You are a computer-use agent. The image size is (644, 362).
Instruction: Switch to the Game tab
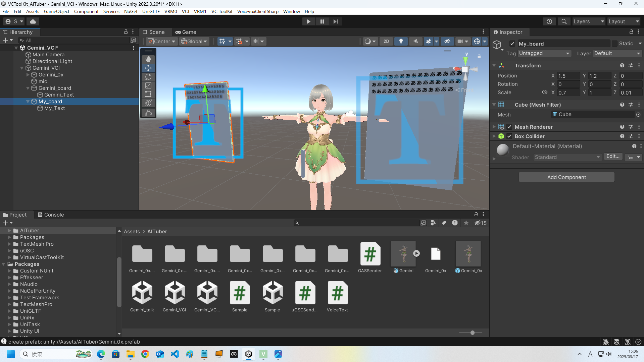[x=186, y=32]
